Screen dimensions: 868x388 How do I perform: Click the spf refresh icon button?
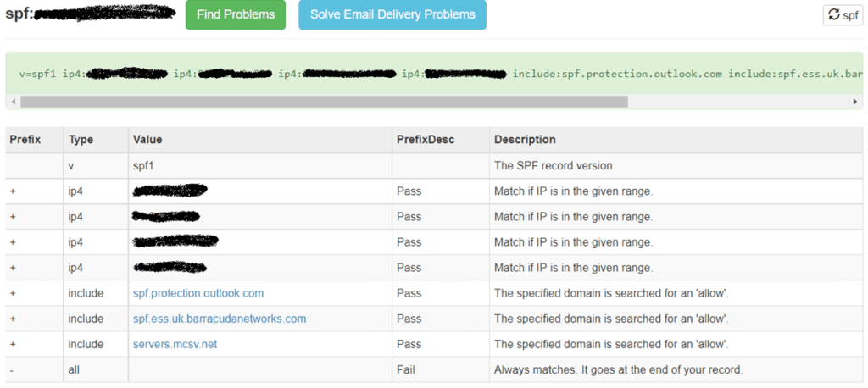[x=843, y=15]
